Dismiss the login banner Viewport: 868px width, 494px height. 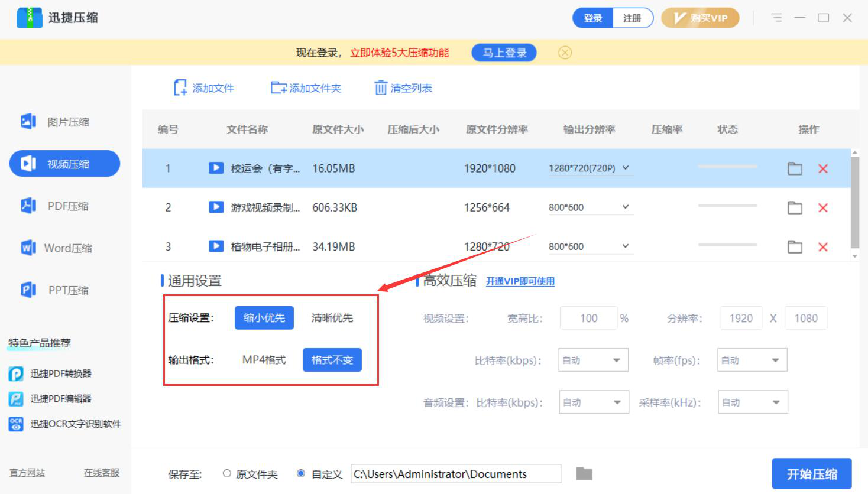[565, 53]
